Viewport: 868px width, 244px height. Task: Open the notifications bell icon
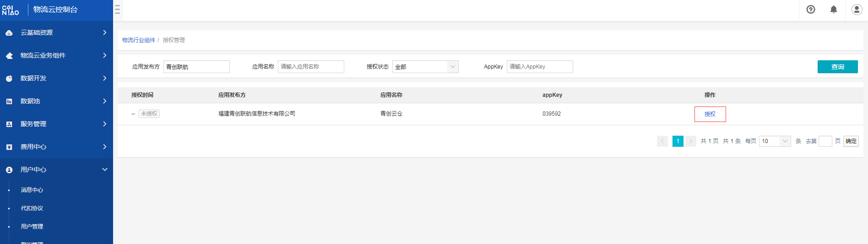point(833,10)
